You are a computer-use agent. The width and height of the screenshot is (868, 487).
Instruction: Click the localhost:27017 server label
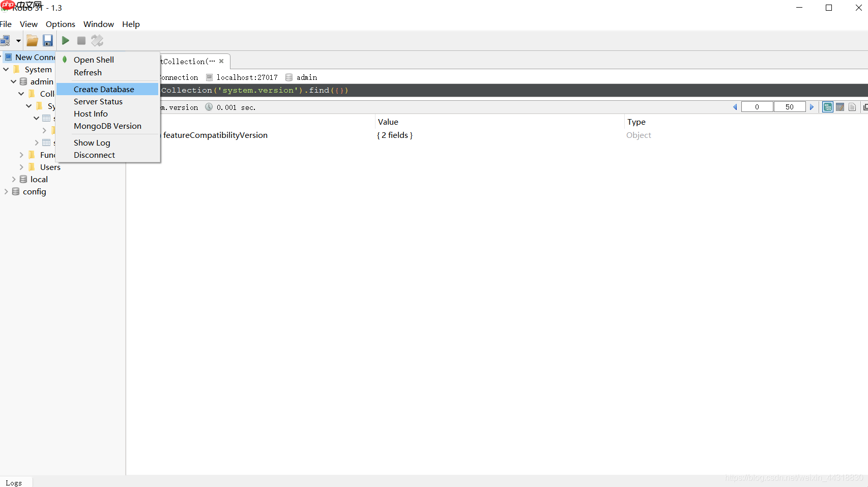[x=247, y=77]
